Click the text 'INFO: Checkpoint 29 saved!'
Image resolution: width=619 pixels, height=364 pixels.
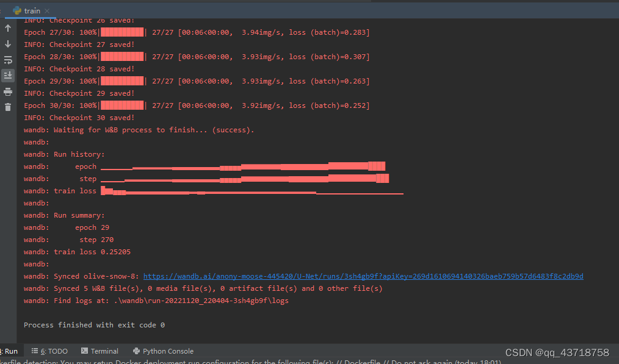(x=79, y=93)
